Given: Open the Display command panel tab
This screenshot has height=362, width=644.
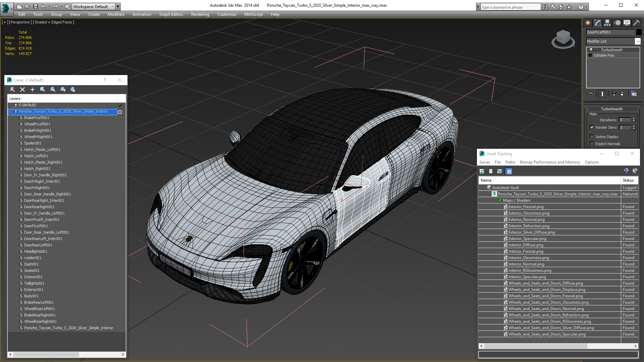Looking at the screenshot, I should tap(627, 23).
